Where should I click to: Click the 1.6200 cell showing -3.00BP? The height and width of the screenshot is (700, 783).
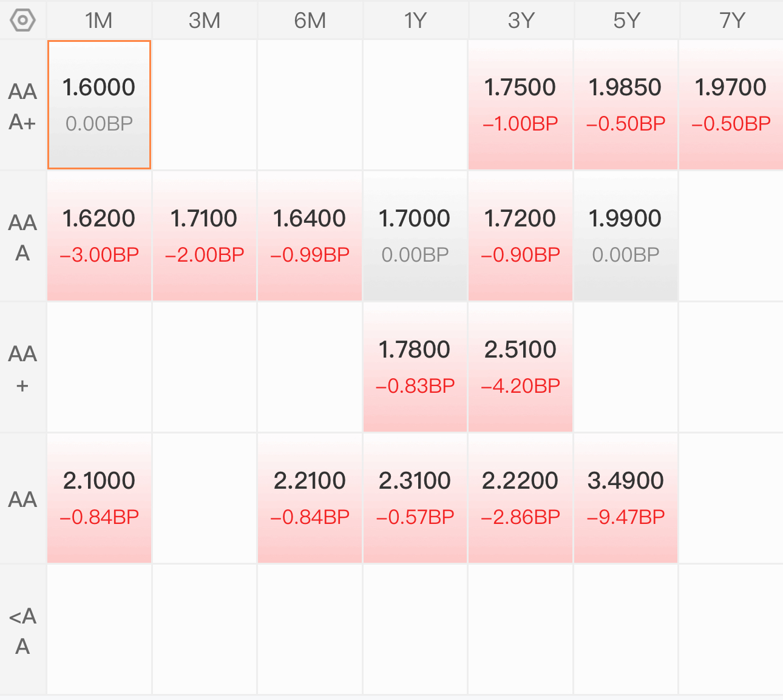99,236
